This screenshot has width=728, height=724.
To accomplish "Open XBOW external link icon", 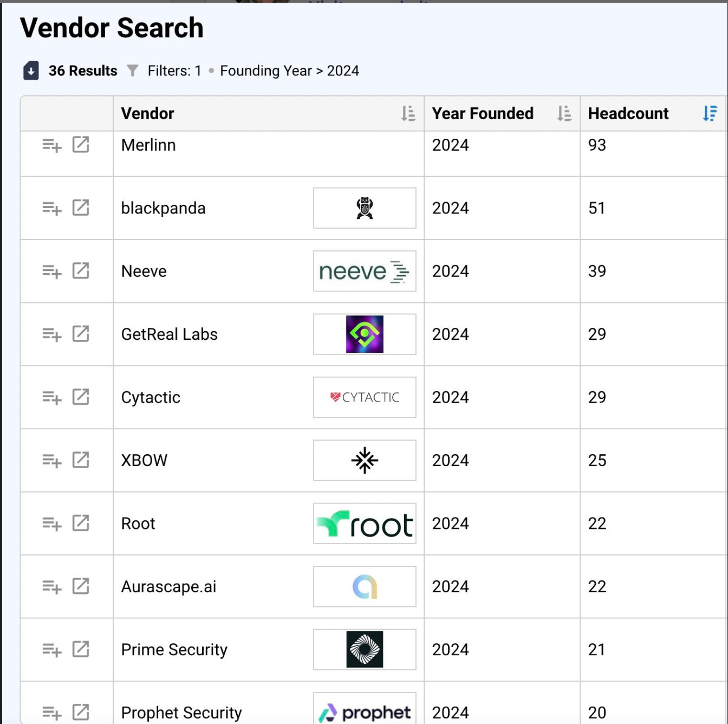I will point(81,460).
